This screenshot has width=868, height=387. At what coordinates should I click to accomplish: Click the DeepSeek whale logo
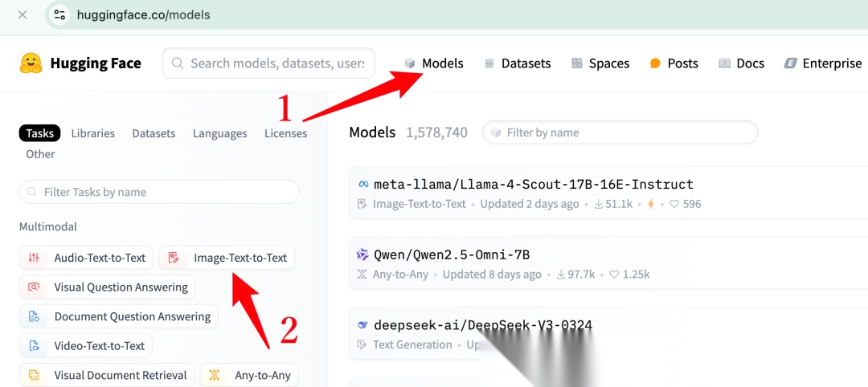pos(362,325)
